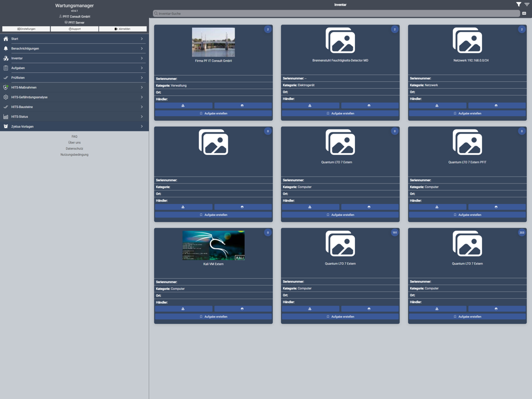Click the Kategorie: Netzwerk row
Screen dimensions: 532x399
pos(468,85)
